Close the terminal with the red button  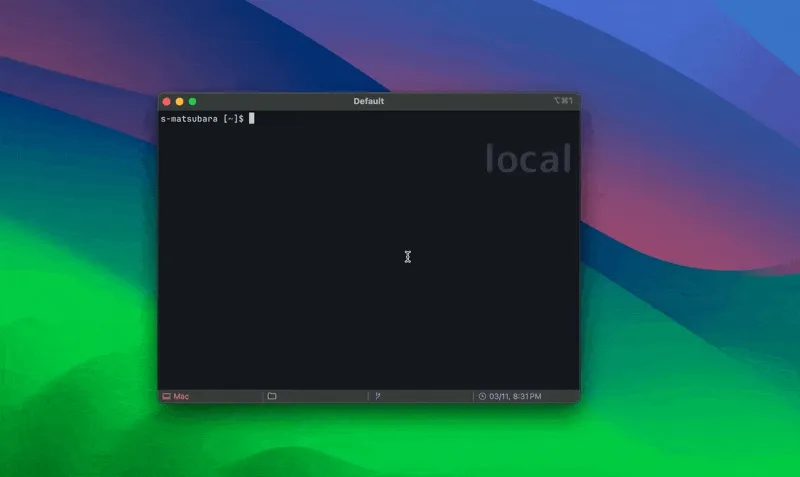tap(167, 101)
